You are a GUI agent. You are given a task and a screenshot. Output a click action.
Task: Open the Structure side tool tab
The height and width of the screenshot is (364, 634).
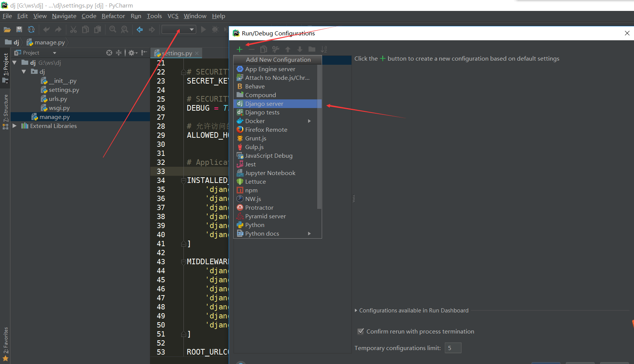(5, 112)
